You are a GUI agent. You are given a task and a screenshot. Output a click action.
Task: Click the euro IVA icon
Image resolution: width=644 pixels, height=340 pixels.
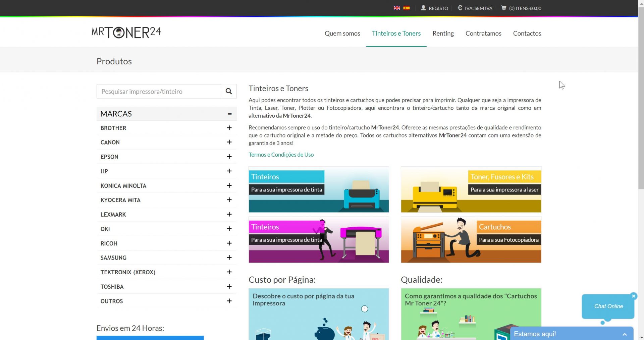point(460,8)
